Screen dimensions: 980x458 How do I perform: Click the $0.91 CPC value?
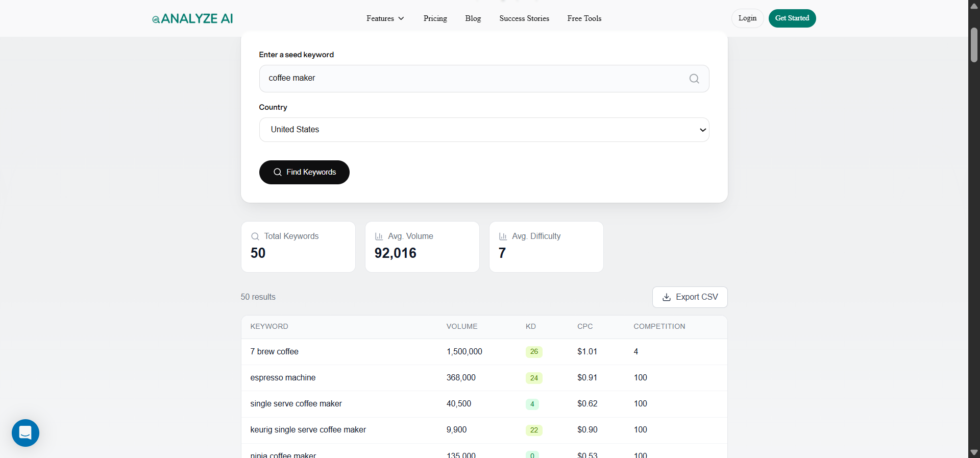click(x=587, y=378)
